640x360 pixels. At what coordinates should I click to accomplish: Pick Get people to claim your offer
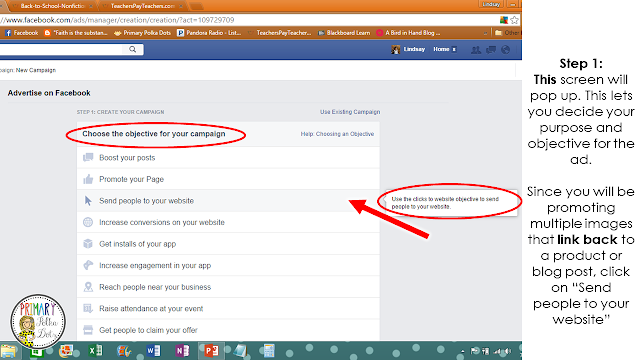point(228,330)
